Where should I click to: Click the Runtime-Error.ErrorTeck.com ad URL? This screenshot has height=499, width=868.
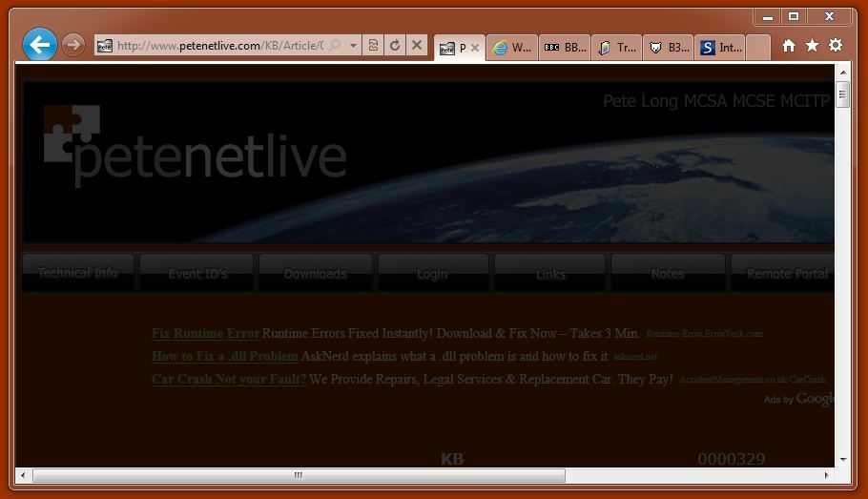(704, 334)
